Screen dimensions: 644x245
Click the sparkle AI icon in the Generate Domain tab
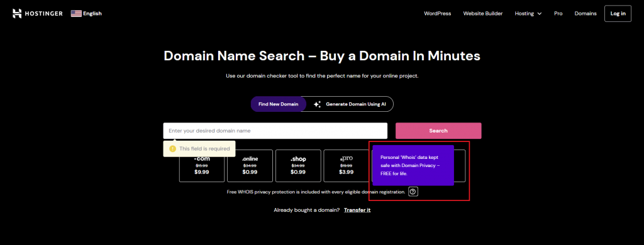click(317, 104)
